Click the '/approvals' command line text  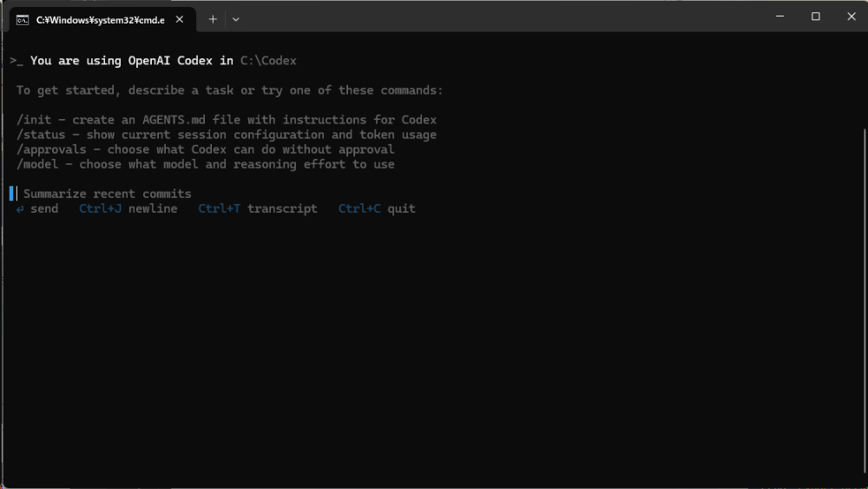[206, 149]
